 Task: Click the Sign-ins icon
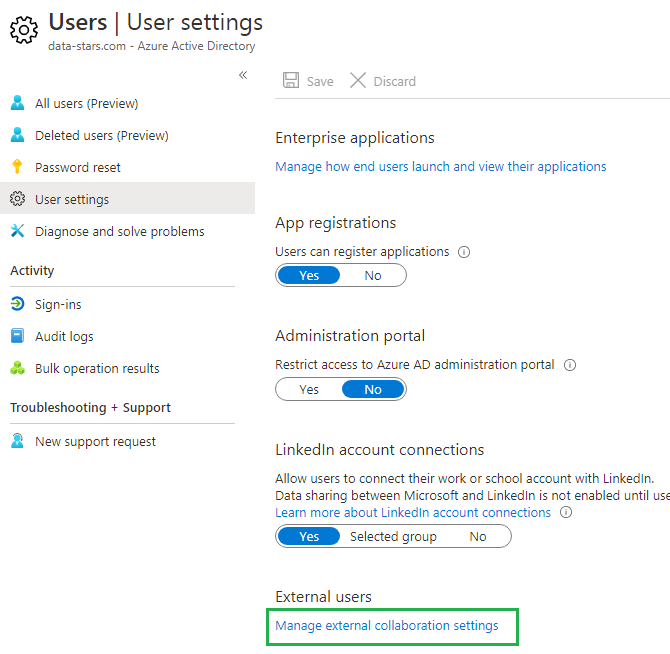point(17,304)
